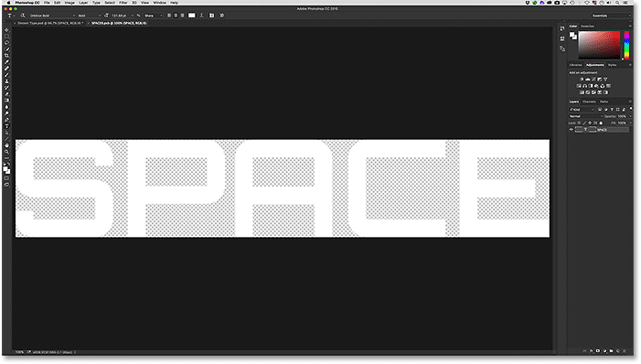The width and height of the screenshot is (641, 364).
Task: Select the Rectangular Marquee tool
Action: (6, 37)
